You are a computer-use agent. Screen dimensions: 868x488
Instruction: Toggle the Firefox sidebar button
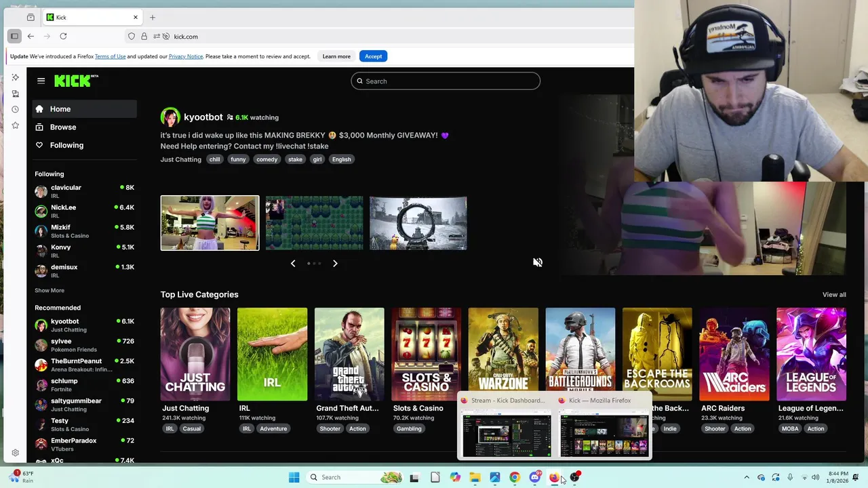pyautogui.click(x=14, y=36)
